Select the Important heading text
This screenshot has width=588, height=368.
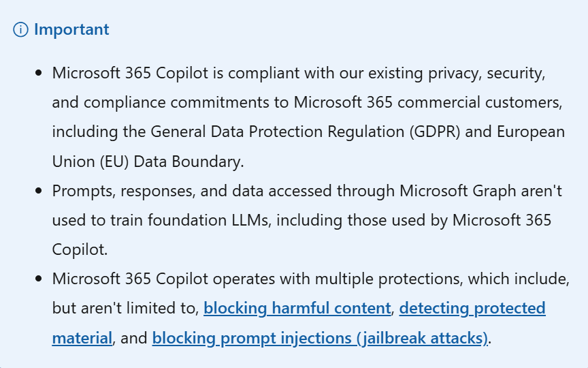[71, 29]
